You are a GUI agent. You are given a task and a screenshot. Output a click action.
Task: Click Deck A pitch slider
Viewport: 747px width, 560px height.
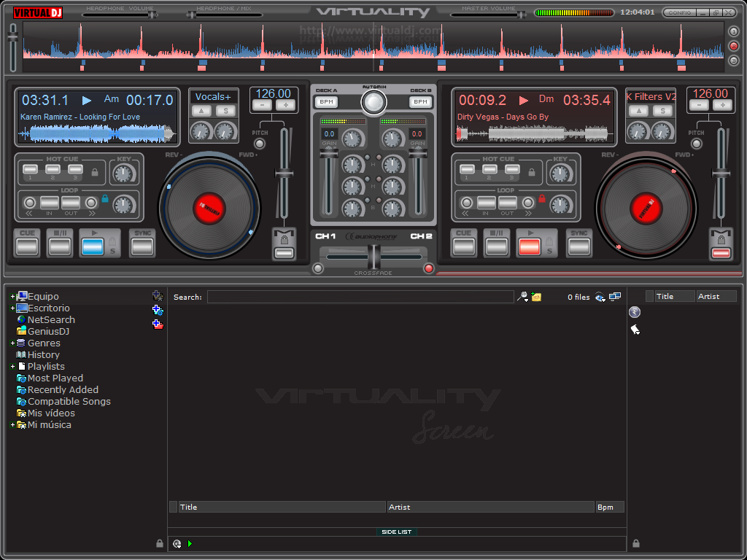pyautogui.click(x=284, y=174)
